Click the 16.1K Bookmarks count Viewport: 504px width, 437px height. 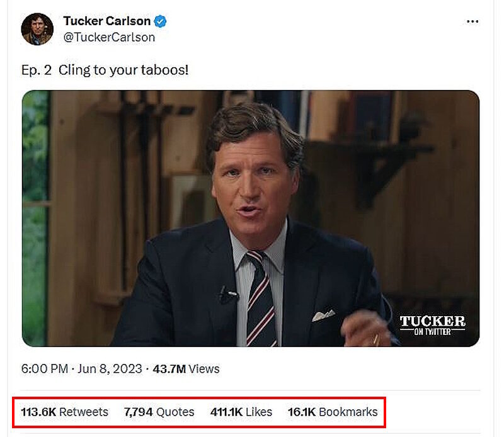[x=333, y=412]
